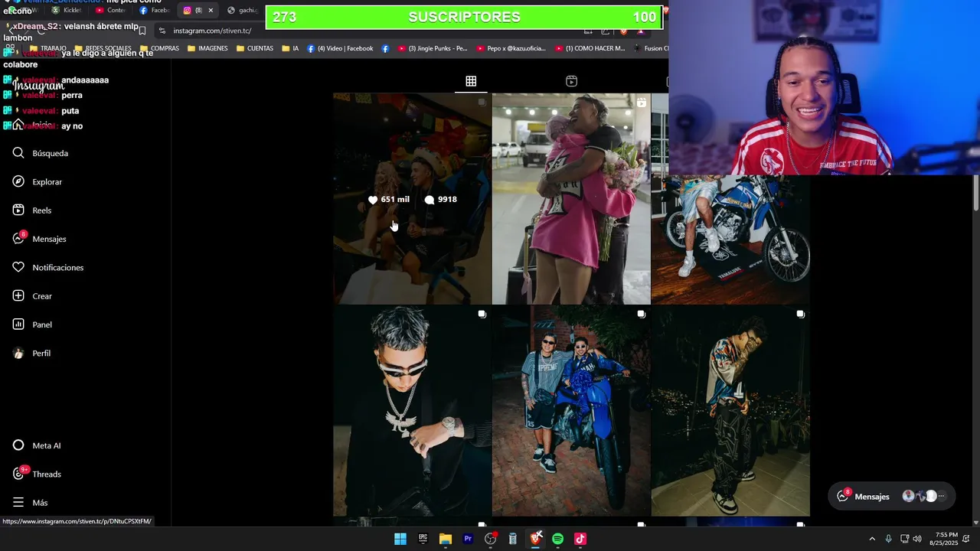Viewport: 980px width, 551px height.
Task: Open the Brave browser taskbar icon
Action: click(536, 539)
